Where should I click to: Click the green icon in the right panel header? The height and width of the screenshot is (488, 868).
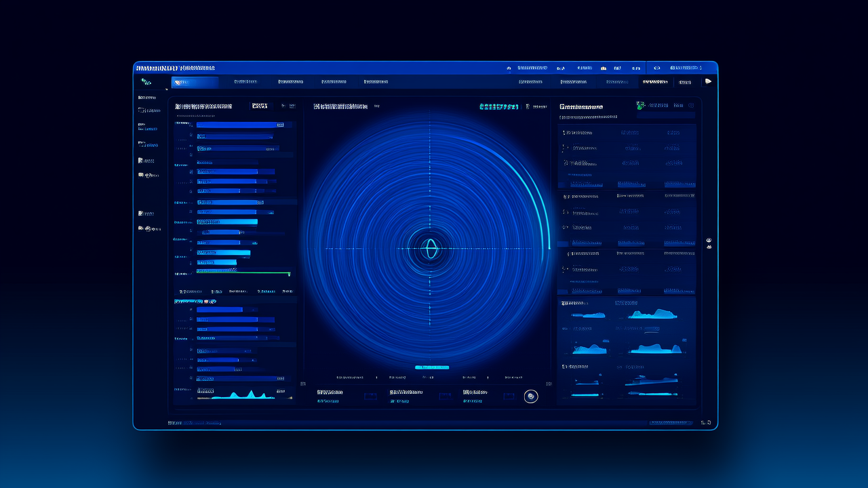640,106
